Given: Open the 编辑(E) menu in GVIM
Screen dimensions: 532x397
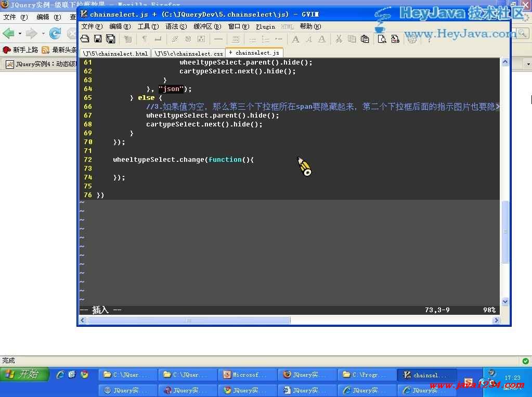Looking at the screenshot, I should click(x=120, y=27).
